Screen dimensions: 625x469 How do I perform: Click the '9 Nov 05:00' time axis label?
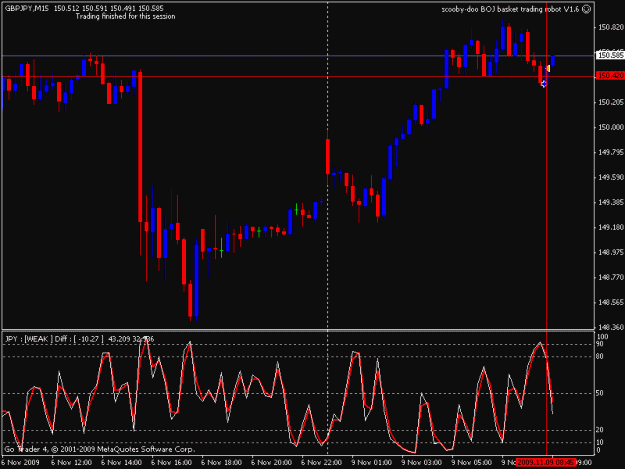(x=472, y=463)
